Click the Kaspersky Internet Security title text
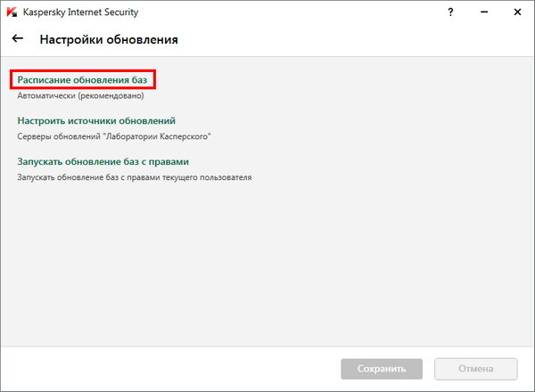Viewport: 535px width, 392px height. point(80,12)
